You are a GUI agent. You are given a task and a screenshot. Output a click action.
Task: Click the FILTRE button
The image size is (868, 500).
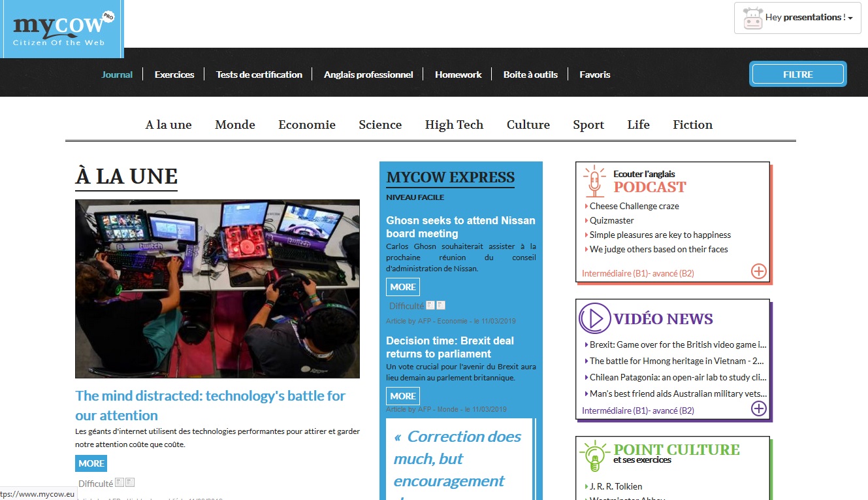pyautogui.click(x=797, y=75)
